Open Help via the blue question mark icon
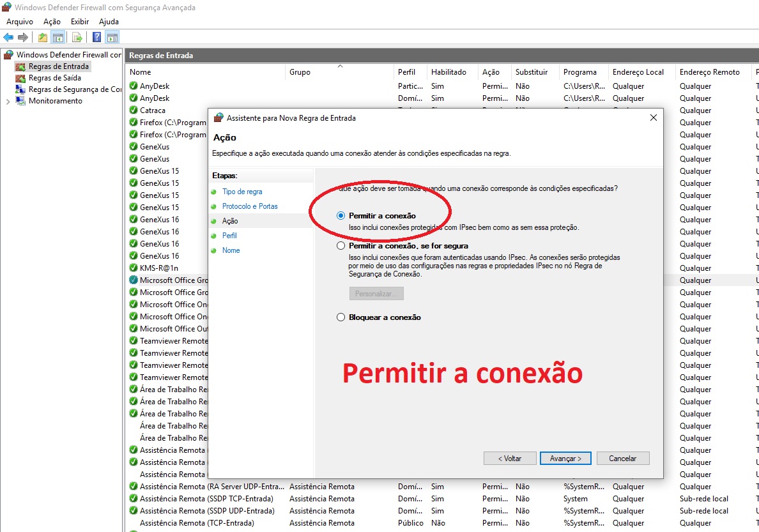The width and height of the screenshot is (759, 532). 97,37
